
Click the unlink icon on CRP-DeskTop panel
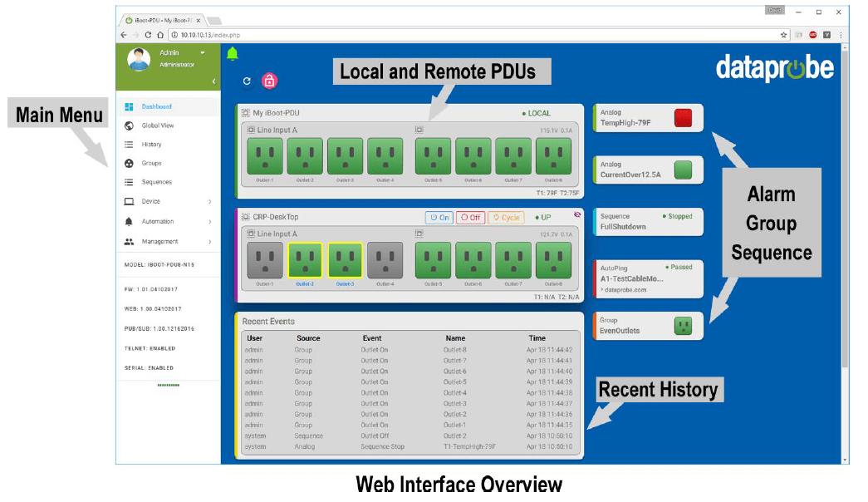[x=579, y=214]
